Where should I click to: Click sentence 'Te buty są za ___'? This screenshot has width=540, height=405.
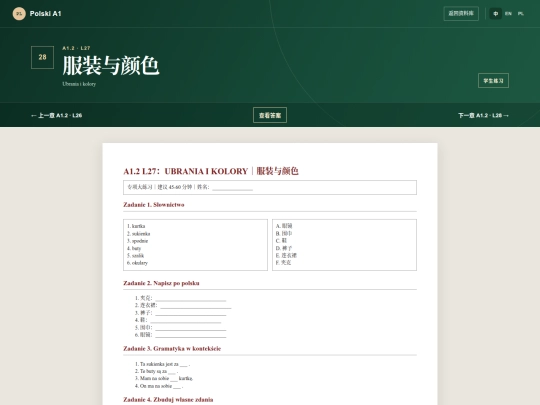(x=157, y=371)
